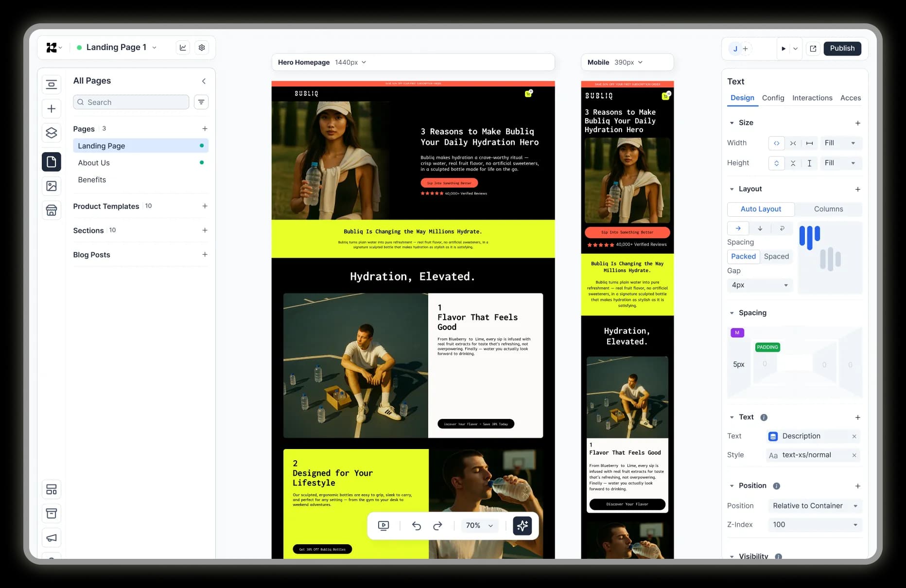Viewport: 906px width, 588px height.
Task: Click the undo arrow in bottom toolbar
Action: (x=416, y=526)
